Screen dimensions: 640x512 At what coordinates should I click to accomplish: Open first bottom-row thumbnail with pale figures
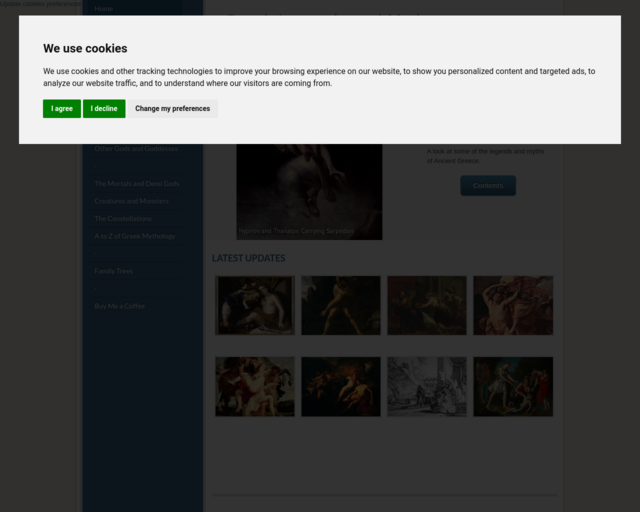coord(255,387)
